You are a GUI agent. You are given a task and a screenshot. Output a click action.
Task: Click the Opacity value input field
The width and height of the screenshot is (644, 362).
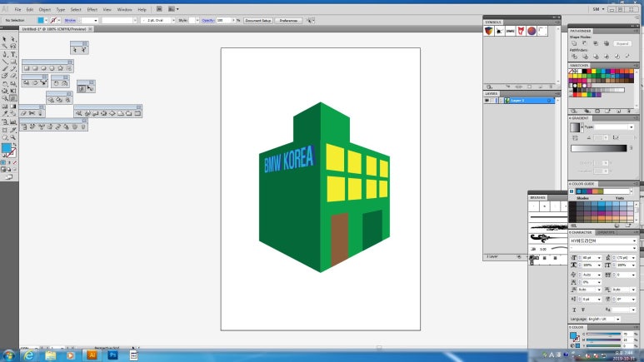tap(223, 20)
